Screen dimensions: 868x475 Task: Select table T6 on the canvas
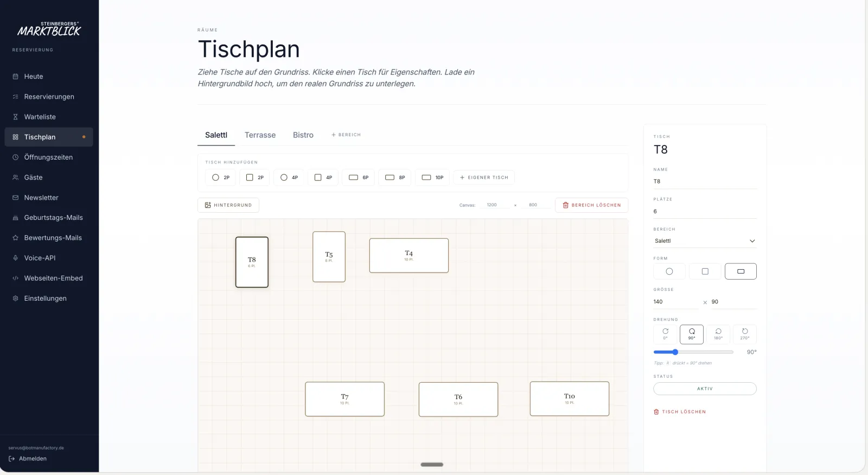click(x=458, y=400)
